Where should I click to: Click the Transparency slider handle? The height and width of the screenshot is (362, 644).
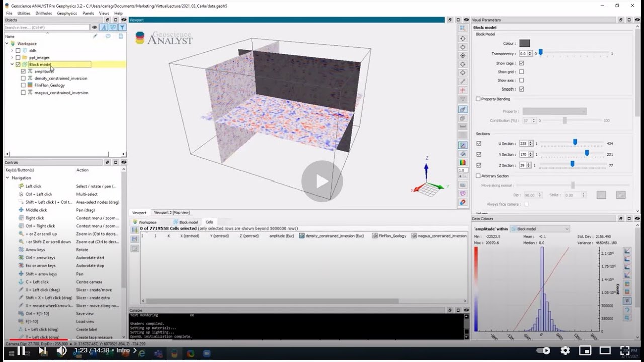(x=541, y=52)
